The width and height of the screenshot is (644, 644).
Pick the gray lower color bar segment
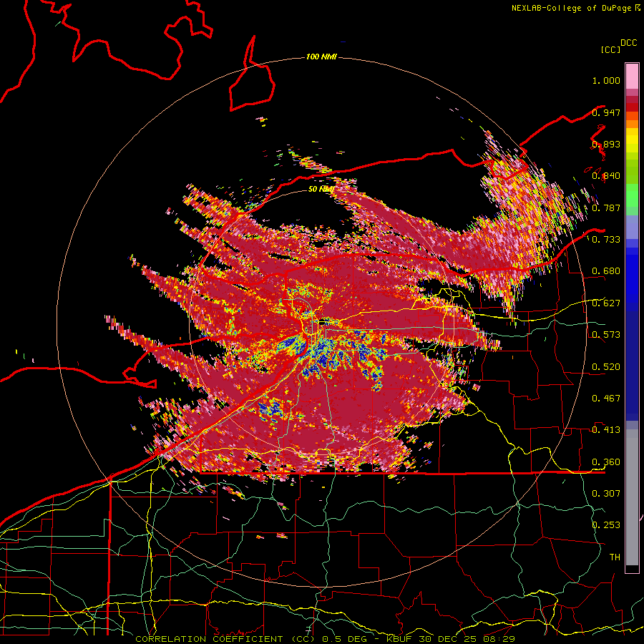point(632,497)
